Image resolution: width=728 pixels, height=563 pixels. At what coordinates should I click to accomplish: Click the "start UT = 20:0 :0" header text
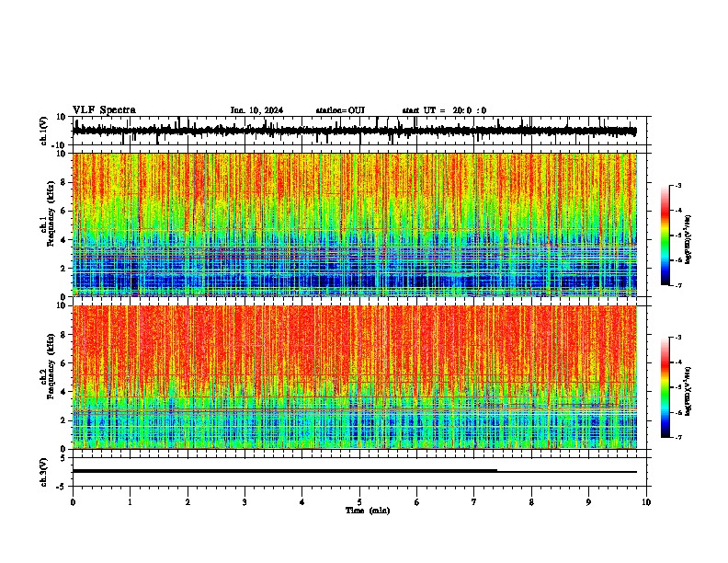(x=444, y=110)
